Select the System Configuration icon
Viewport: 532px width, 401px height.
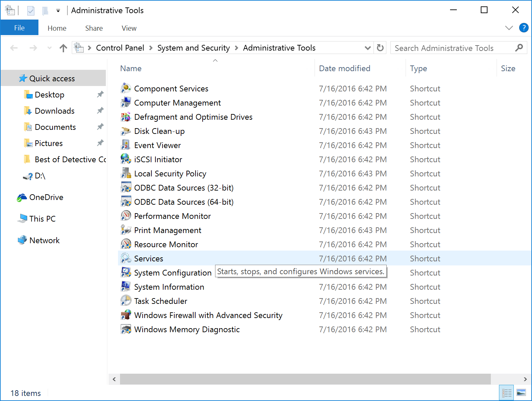[126, 273]
